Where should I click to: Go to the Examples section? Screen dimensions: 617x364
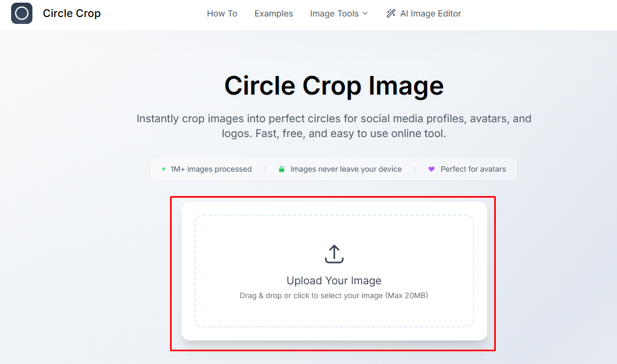click(x=274, y=13)
